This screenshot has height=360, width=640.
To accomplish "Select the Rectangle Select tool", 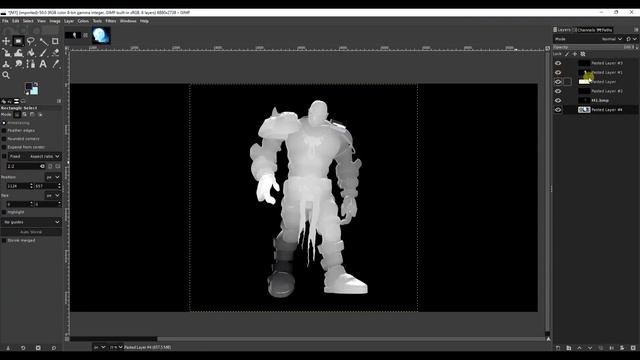I will point(18,41).
